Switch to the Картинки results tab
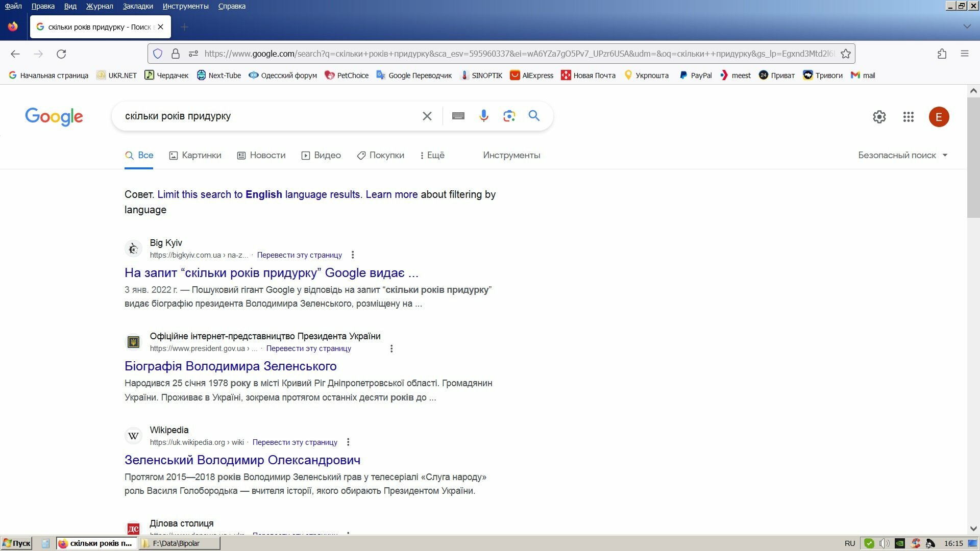 (x=195, y=155)
